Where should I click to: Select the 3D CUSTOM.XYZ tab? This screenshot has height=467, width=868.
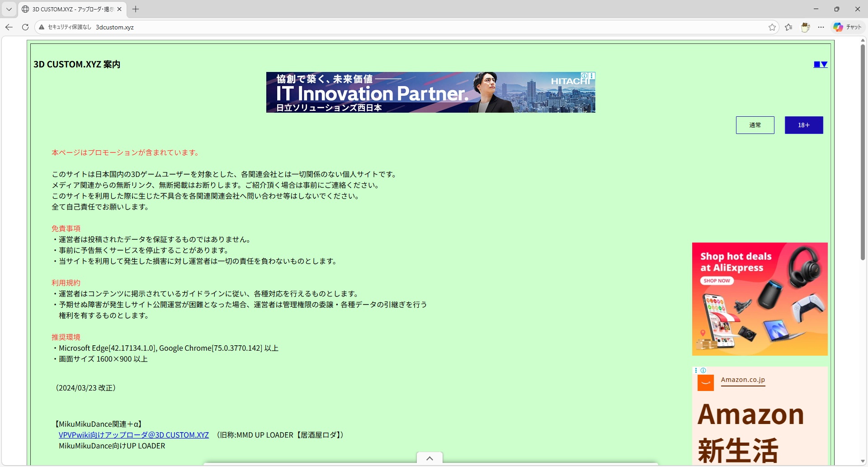tap(72, 9)
